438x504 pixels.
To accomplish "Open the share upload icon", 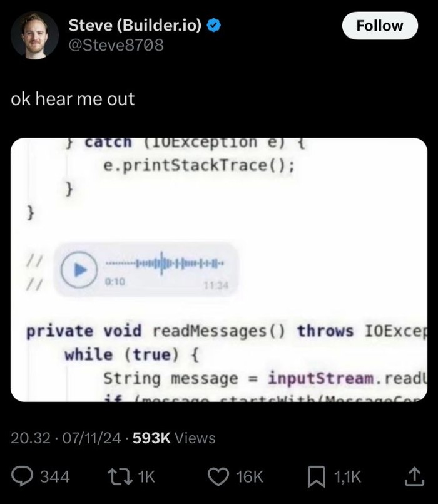I will click(x=415, y=476).
